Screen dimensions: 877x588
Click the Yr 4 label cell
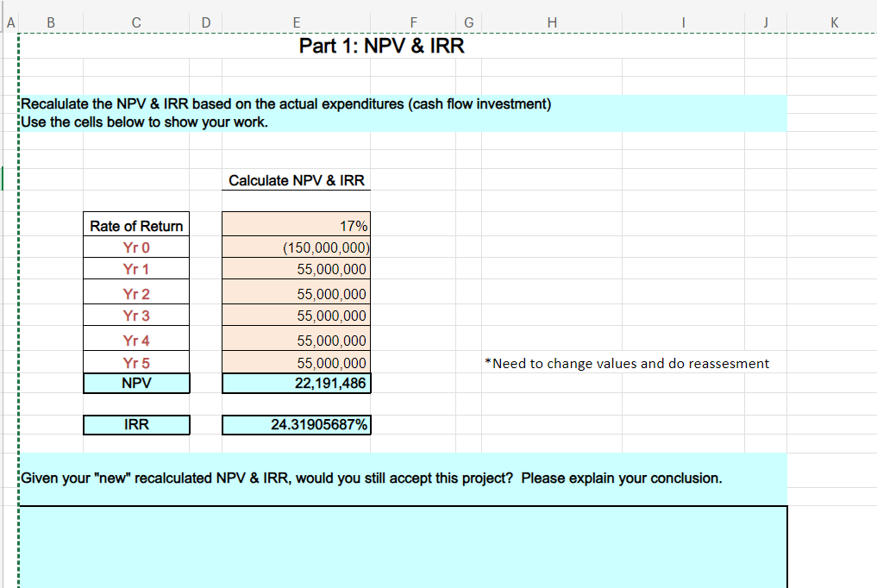(135, 340)
